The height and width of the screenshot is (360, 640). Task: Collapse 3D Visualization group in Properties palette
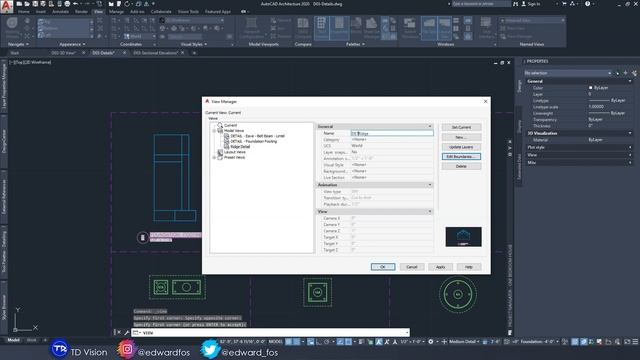pos(630,133)
